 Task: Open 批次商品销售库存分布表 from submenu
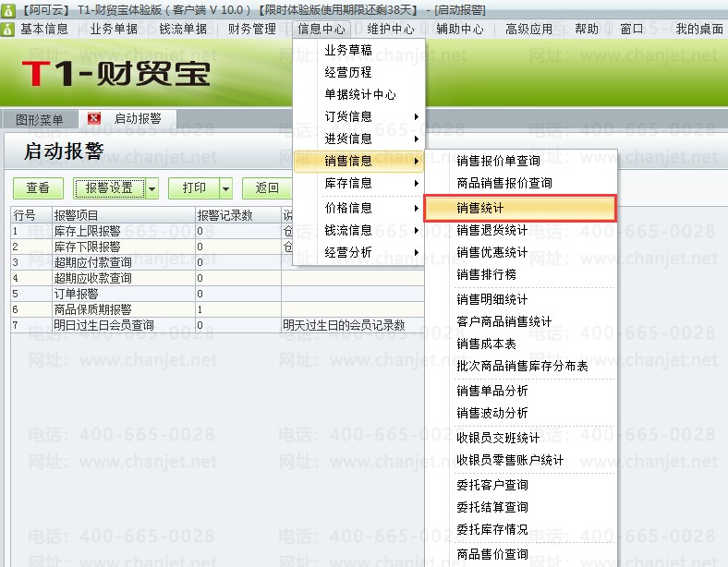click(x=520, y=366)
